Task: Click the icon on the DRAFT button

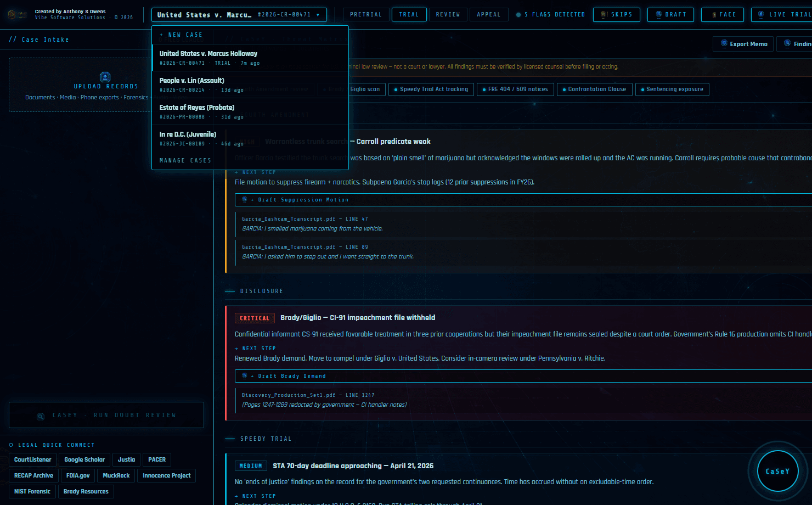Action: pyautogui.click(x=659, y=15)
